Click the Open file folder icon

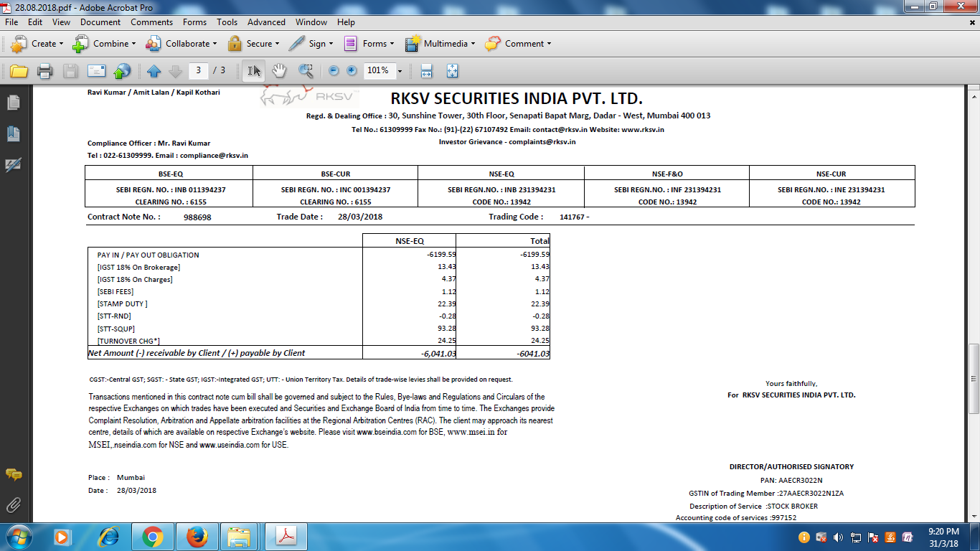[19, 71]
